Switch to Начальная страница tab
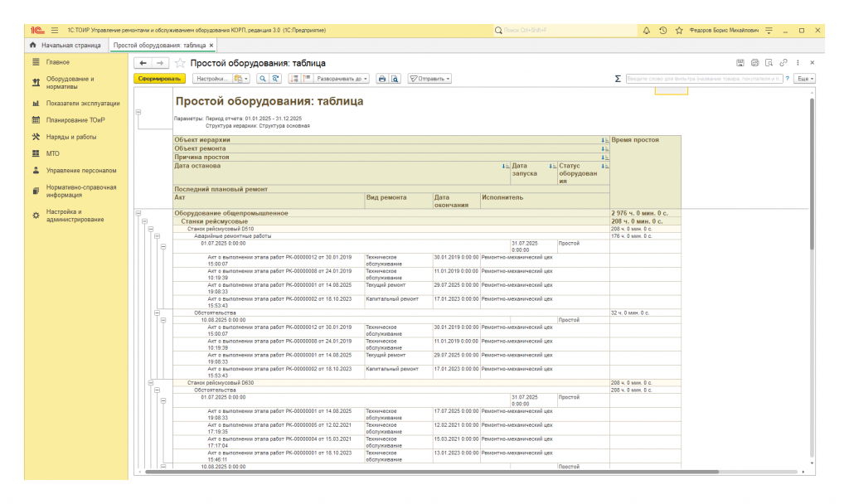The height and width of the screenshot is (504, 849). click(x=66, y=46)
